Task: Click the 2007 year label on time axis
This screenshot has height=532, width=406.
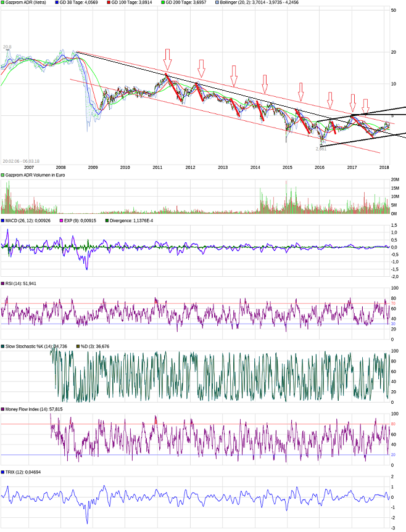Action: click(29, 167)
